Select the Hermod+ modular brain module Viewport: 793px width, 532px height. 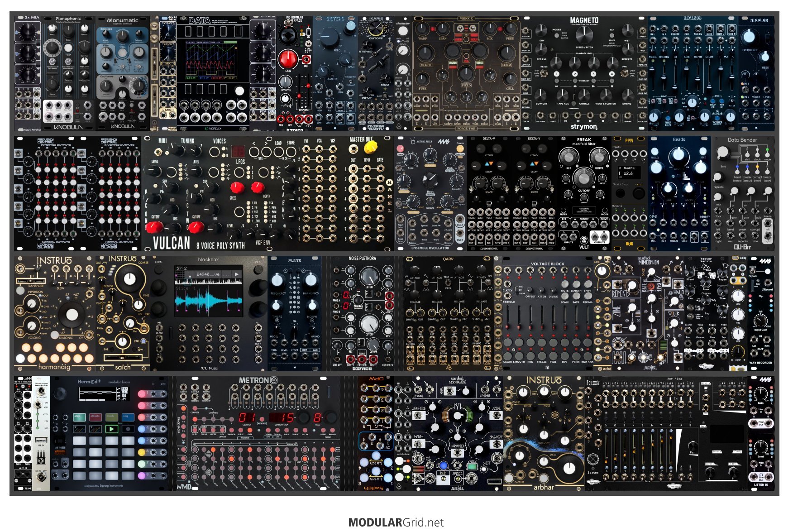[x=109, y=434]
